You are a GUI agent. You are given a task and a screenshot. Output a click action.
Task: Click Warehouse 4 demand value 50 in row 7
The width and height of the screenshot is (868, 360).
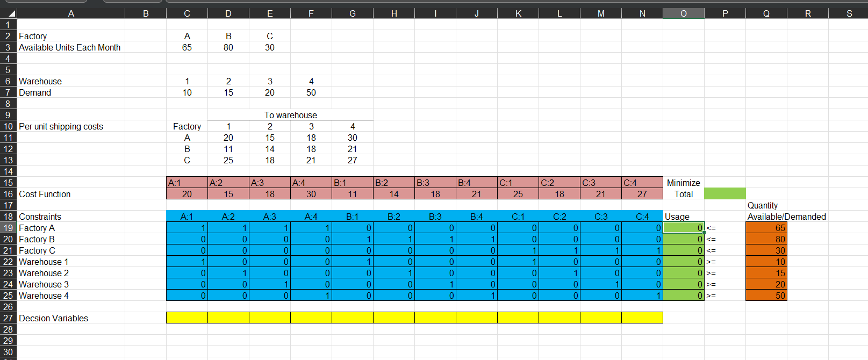311,92
